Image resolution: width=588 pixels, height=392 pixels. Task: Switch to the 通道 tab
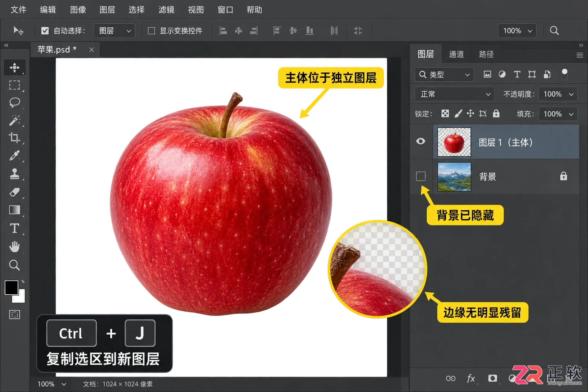pos(457,54)
